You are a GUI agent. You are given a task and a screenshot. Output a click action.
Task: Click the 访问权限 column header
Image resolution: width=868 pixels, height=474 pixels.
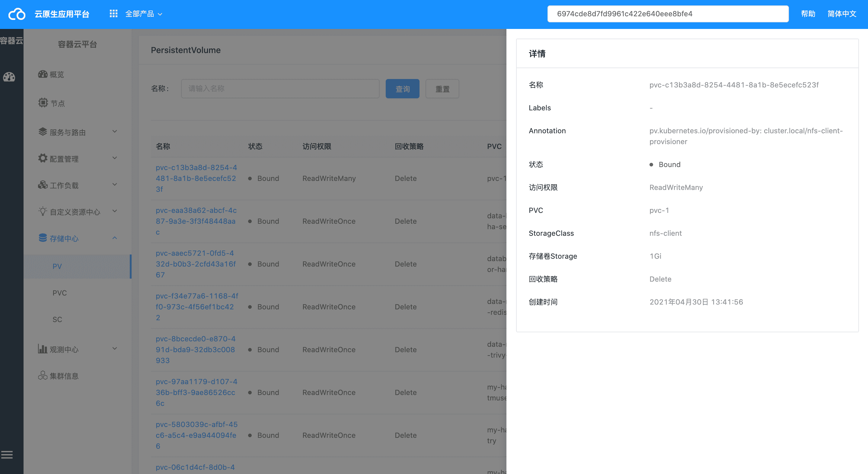point(317,147)
